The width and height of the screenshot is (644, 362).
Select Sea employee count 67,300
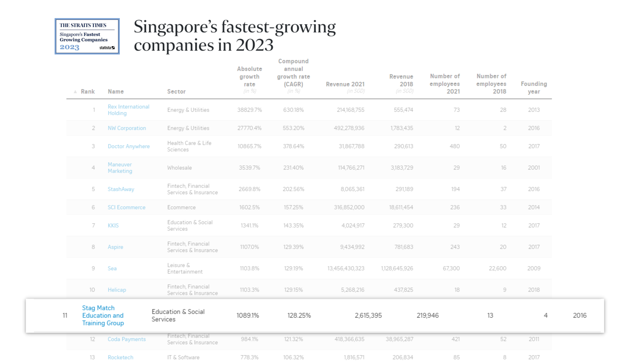(451, 268)
